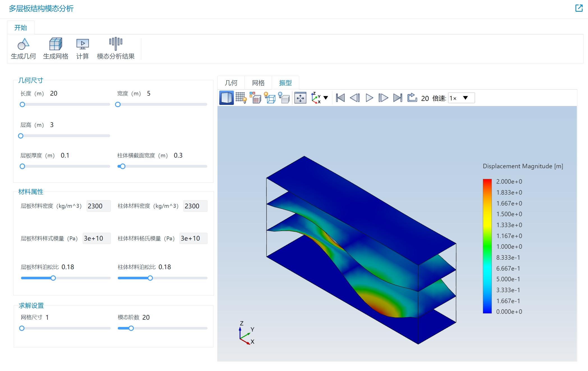Toggle solid surface display mode icon
The width and height of the screenshot is (588, 371).
click(x=226, y=98)
